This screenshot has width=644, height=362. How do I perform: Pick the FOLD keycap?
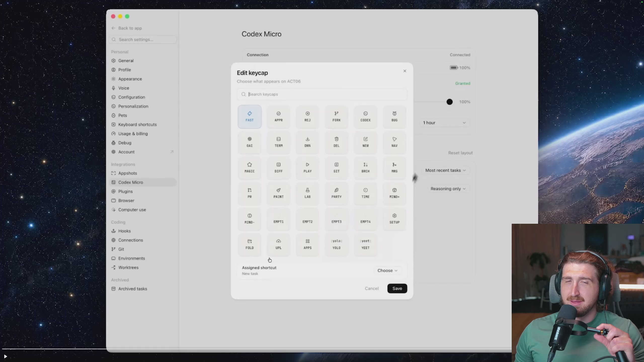250,244
